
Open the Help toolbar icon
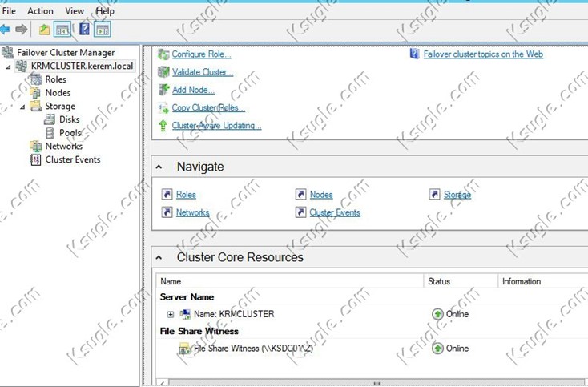coord(84,30)
